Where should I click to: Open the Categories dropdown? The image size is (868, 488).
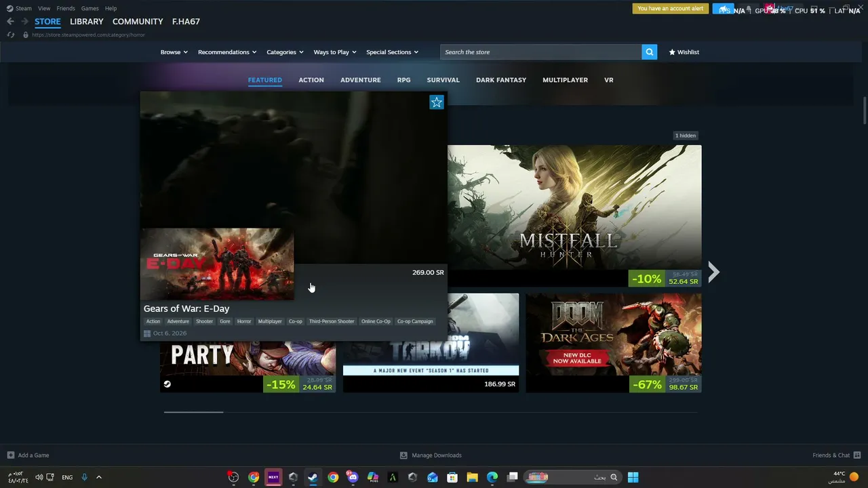click(x=285, y=52)
